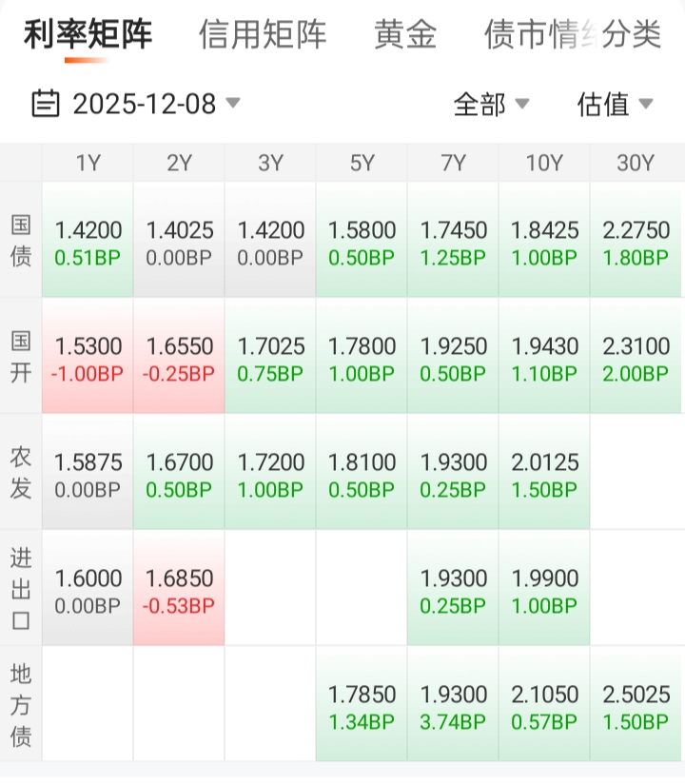Screen dimensions: 685x784
Task: Click the 进出口 row header
Action: tap(21, 589)
